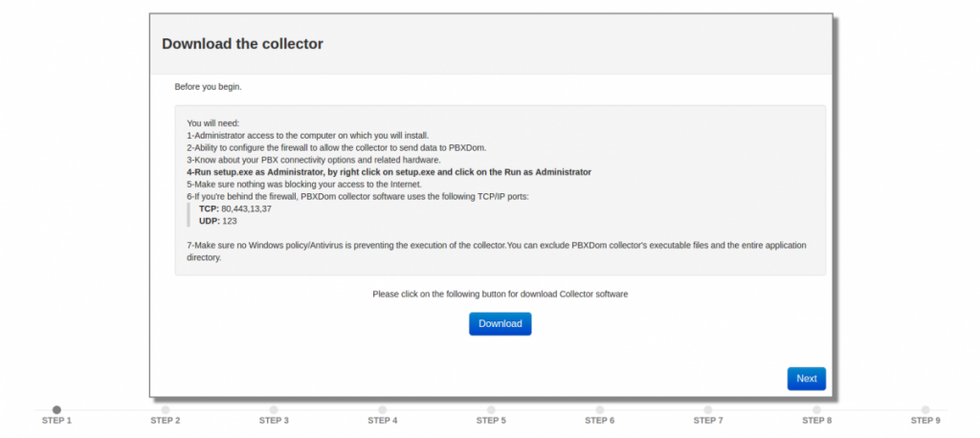Screen dimensions: 980x438
Task: Choose the Step 7 progress marker
Action: tap(708, 410)
